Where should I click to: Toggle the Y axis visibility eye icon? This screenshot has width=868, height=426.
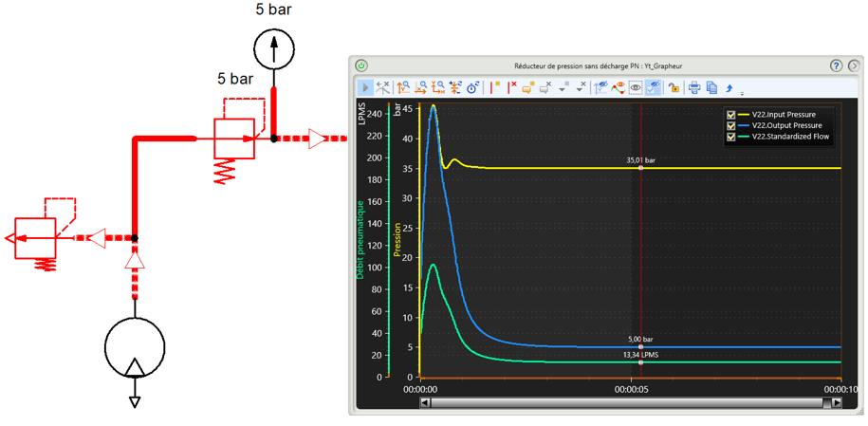click(x=600, y=87)
